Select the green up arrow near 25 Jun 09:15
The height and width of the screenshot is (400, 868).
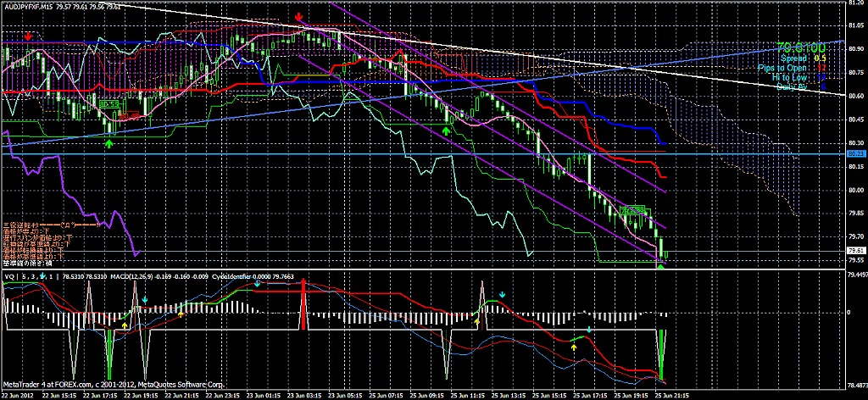(446, 130)
